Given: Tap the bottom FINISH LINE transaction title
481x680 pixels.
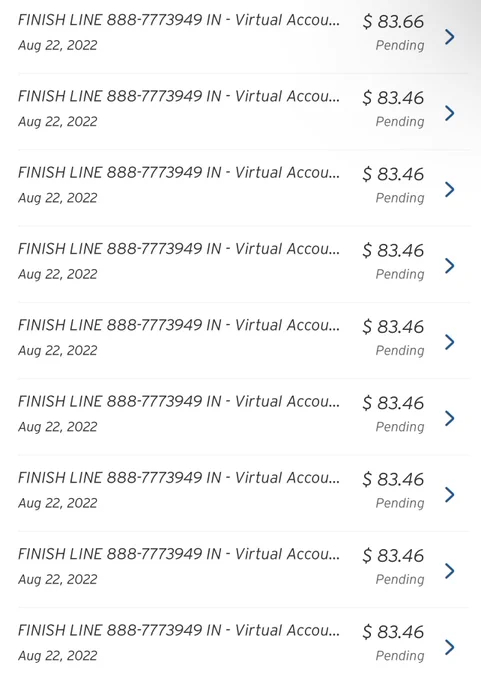Looking at the screenshot, I should (179, 631).
